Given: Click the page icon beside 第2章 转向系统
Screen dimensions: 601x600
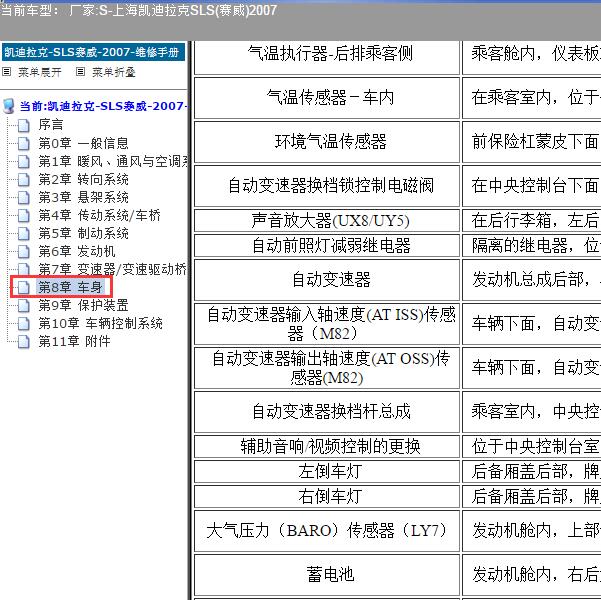Looking at the screenshot, I should [24, 179].
